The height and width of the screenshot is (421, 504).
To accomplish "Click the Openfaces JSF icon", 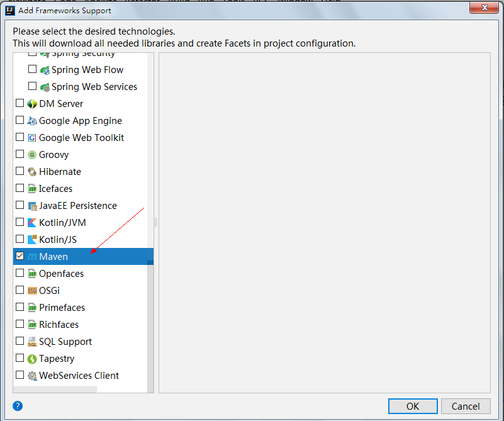I will (32, 274).
